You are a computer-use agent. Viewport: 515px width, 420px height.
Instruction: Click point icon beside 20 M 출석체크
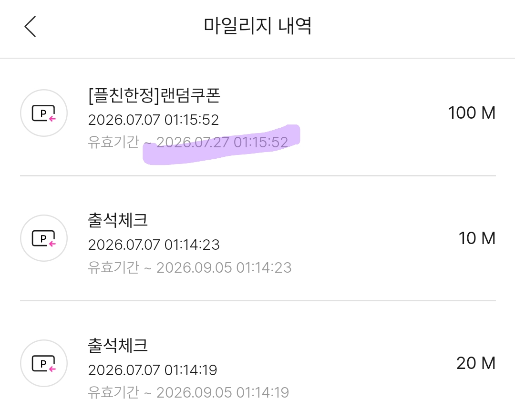point(44,363)
